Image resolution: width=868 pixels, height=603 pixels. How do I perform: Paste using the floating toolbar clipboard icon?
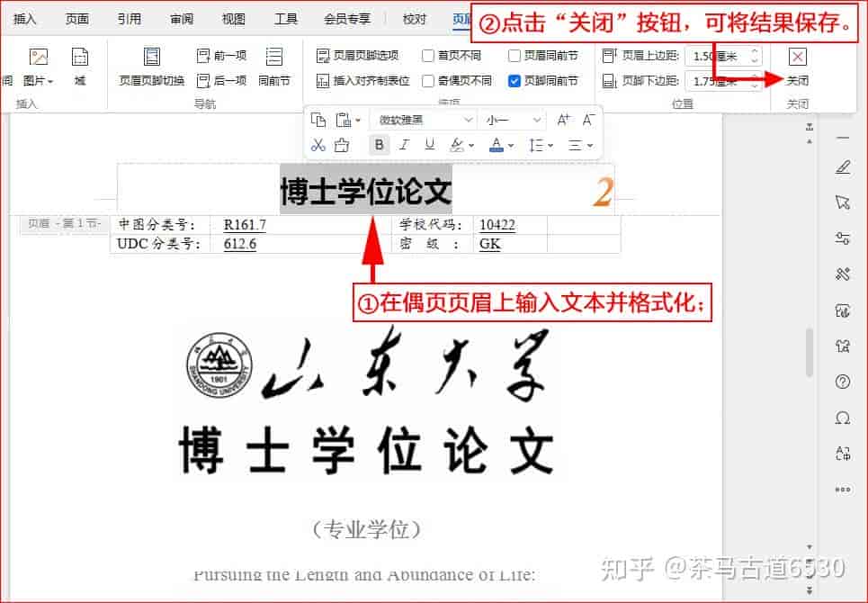[x=344, y=120]
